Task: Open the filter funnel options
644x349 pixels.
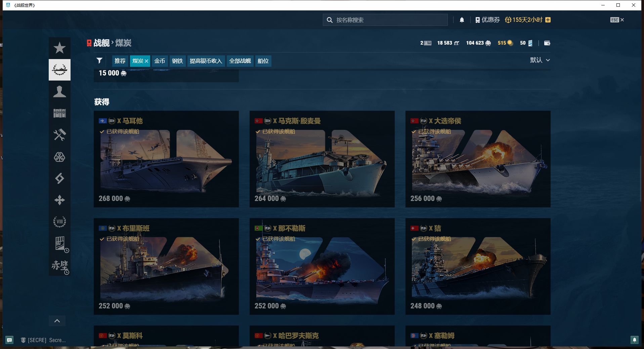Action: point(99,61)
